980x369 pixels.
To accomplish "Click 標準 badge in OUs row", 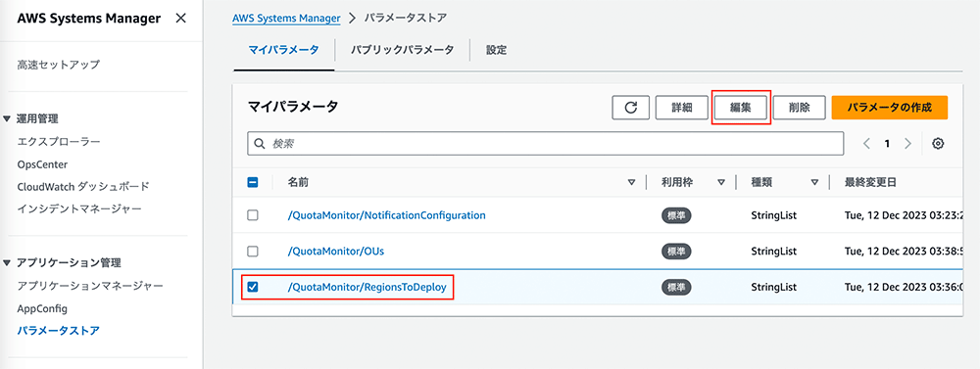I will tap(676, 251).
